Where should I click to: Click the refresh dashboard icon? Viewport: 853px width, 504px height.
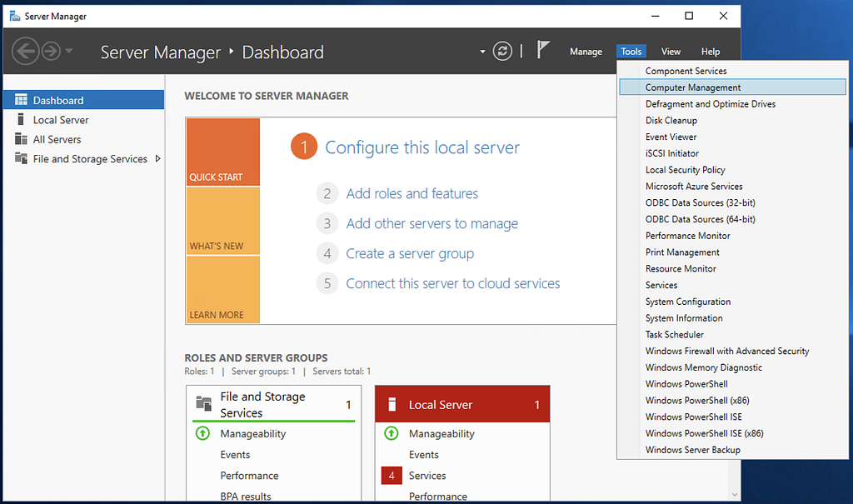click(502, 51)
